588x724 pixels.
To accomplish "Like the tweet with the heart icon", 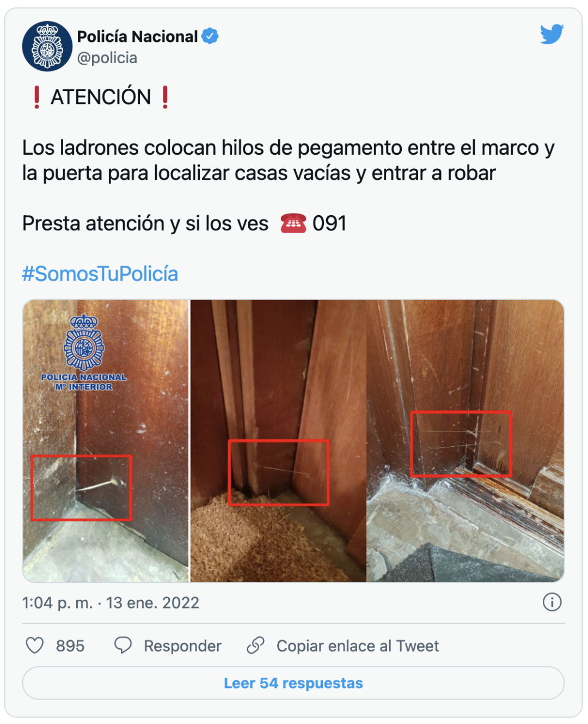I will (x=35, y=646).
